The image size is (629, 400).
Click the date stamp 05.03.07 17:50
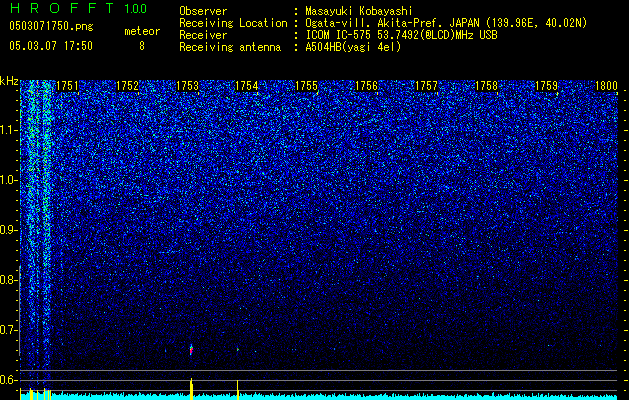tap(51, 46)
